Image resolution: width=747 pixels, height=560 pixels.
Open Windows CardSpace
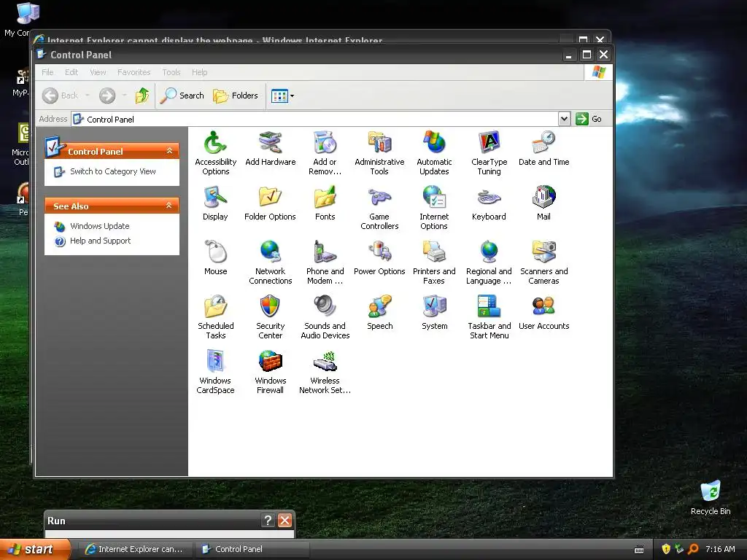215,372
